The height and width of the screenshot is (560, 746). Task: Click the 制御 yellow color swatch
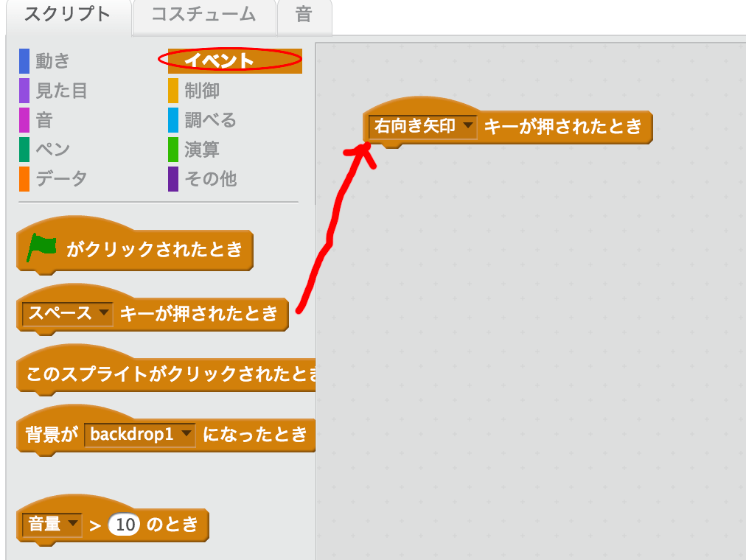point(173,91)
